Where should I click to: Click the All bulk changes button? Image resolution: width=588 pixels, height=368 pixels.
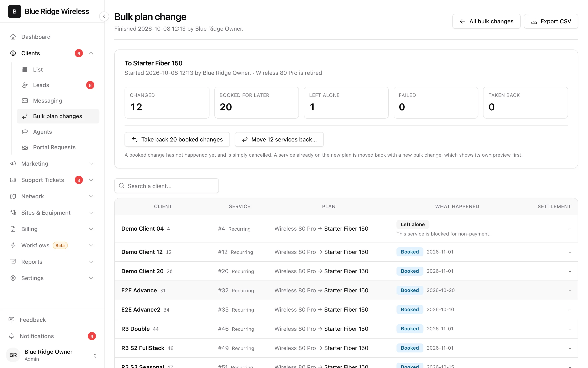[x=487, y=21]
